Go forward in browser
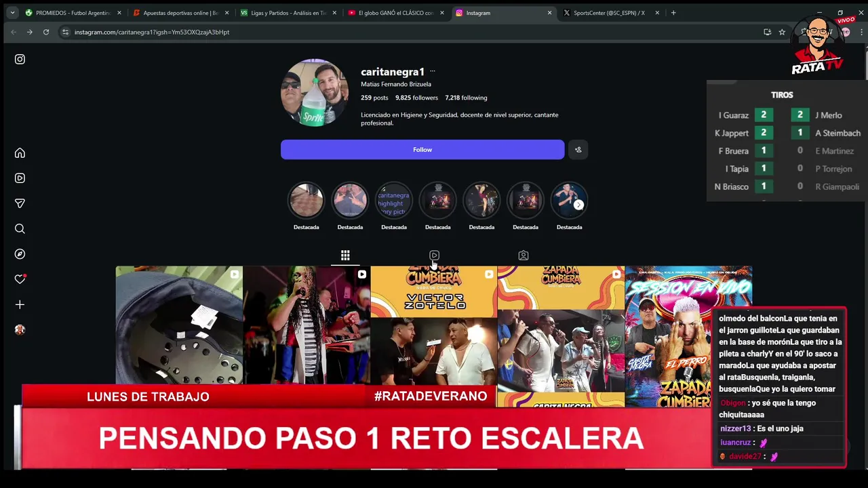 tap(29, 32)
